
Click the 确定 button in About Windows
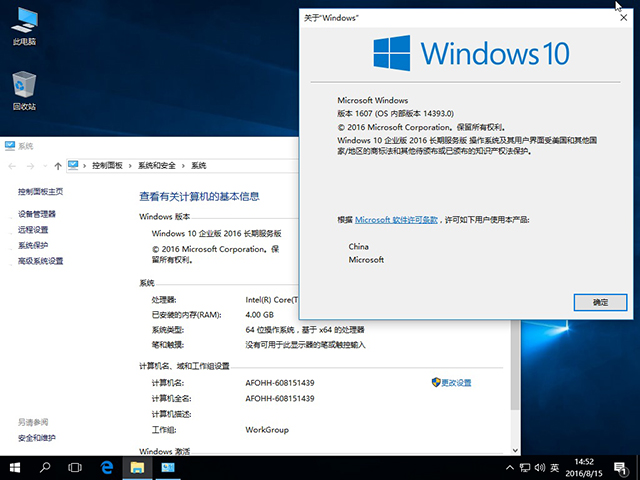pos(600,301)
